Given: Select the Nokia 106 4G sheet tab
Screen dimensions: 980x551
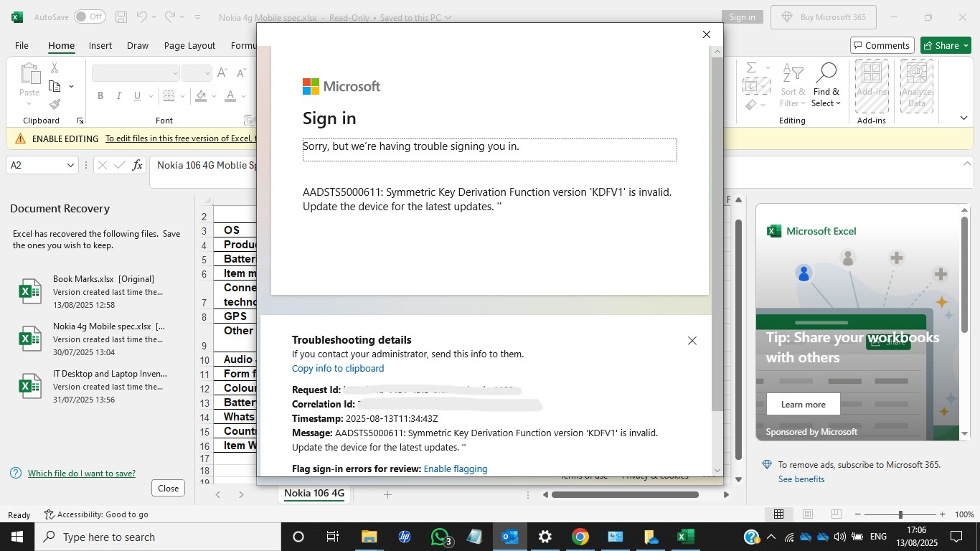Looking at the screenshot, I should click(x=314, y=494).
